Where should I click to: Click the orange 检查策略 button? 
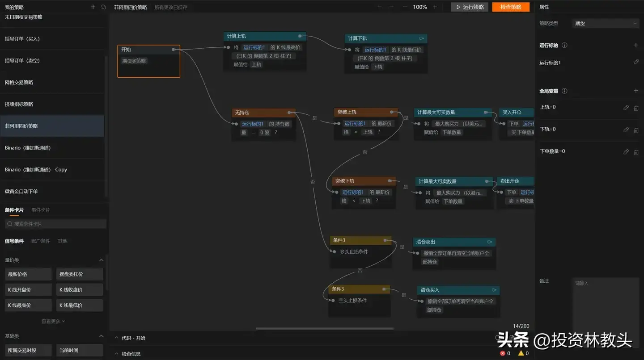tap(511, 7)
